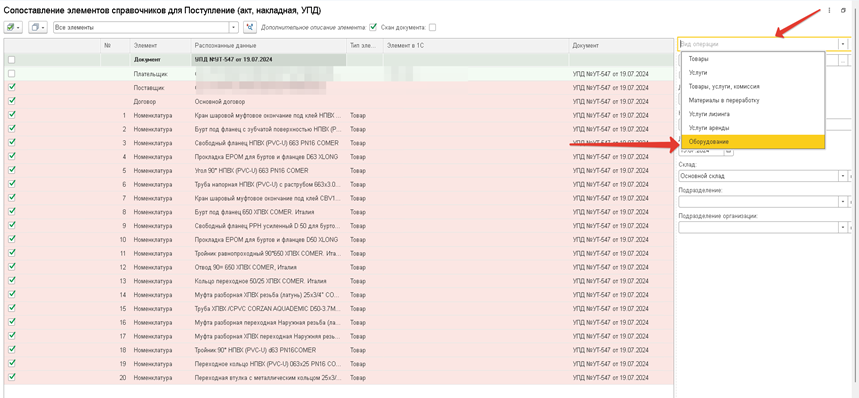Screen dimensions: 859x398
Task: Collapse the Вид операции dropdown arrow
Action: click(843, 44)
